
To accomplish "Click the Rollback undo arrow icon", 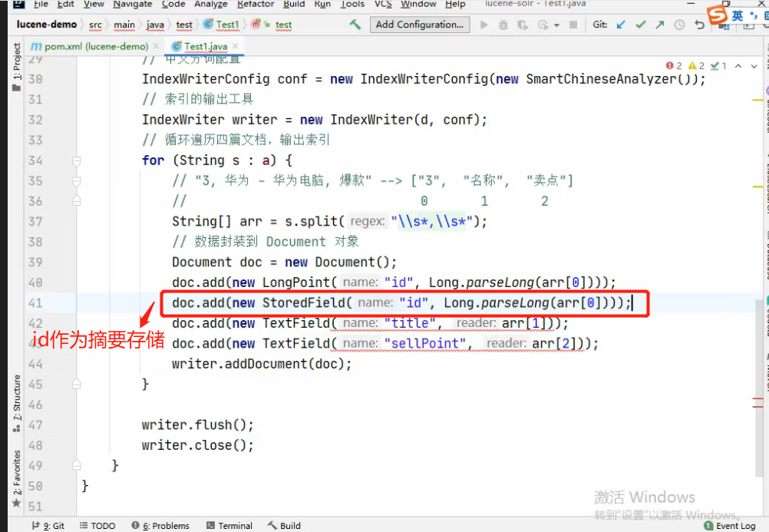I will coord(699,25).
